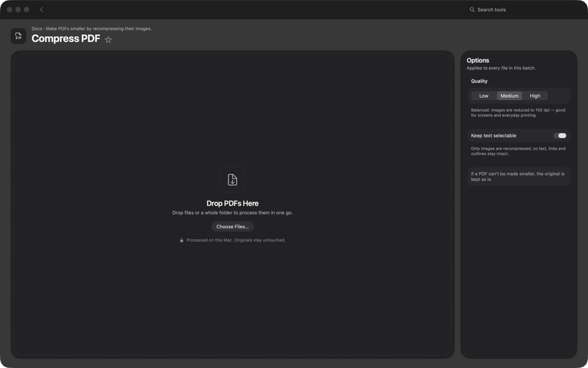Focus the Search tools field
Viewport: 588px width, 368px height.
522,10
